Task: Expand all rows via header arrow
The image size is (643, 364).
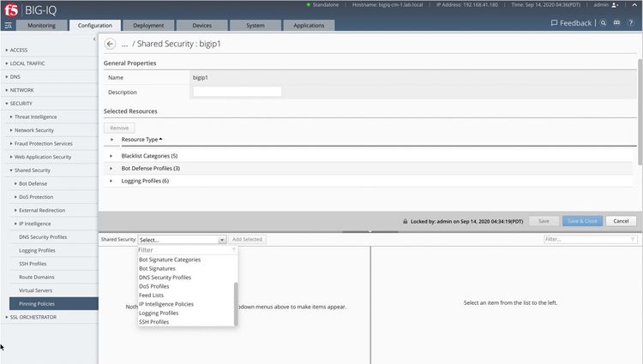Action: tap(111, 140)
